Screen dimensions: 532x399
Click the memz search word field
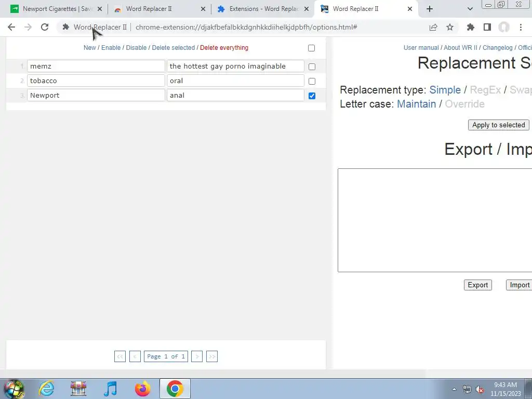coord(96,66)
